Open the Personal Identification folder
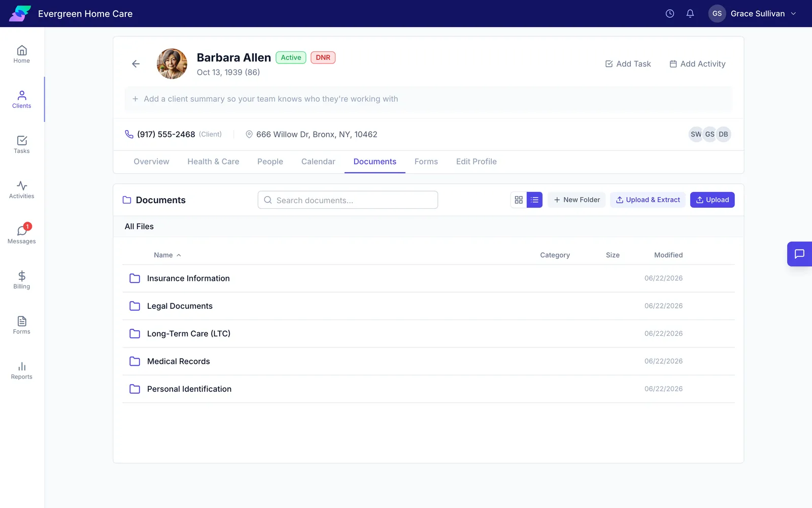Screen dimensions: 812x508 428,389
